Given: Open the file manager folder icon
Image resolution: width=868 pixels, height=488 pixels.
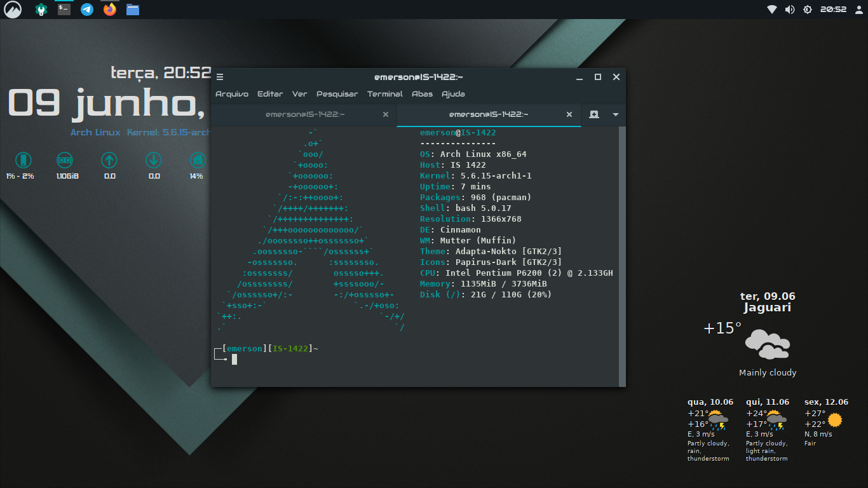Looking at the screenshot, I should click(133, 10).
